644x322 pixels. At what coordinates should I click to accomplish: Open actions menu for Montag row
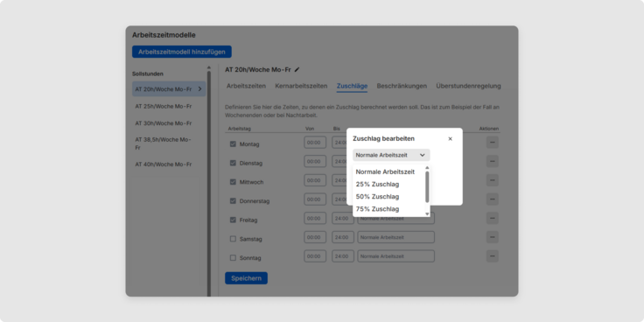coord(493,143)
